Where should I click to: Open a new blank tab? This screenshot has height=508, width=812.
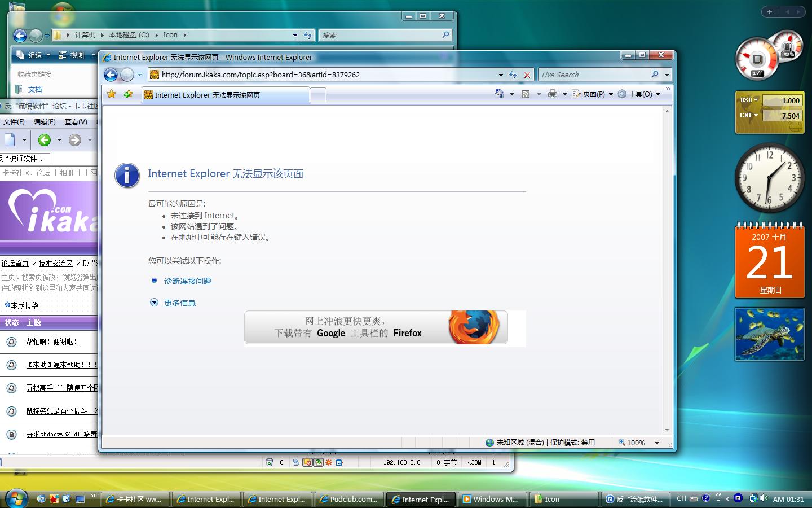pos(318,95)
